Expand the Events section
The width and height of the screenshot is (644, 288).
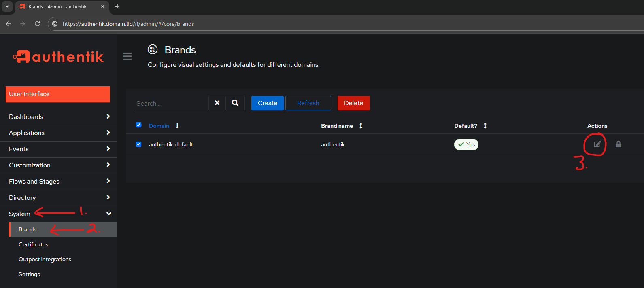coord(58,149)
